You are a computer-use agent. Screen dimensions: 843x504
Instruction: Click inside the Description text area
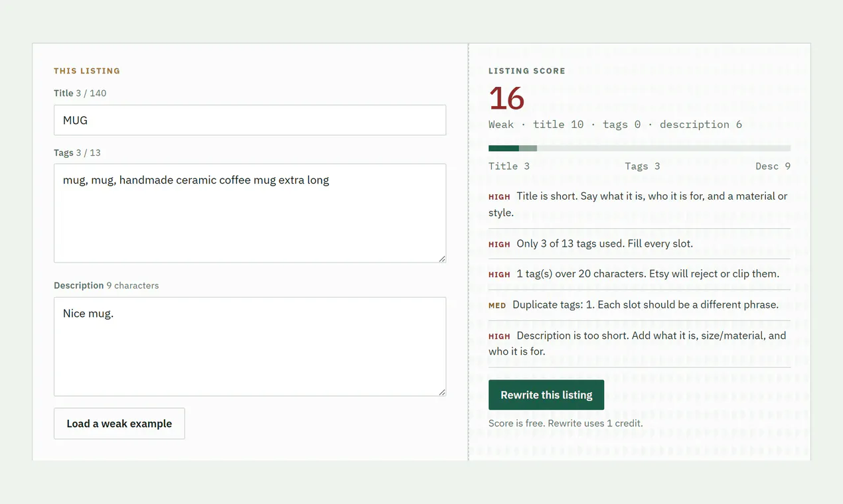[250, 346]
